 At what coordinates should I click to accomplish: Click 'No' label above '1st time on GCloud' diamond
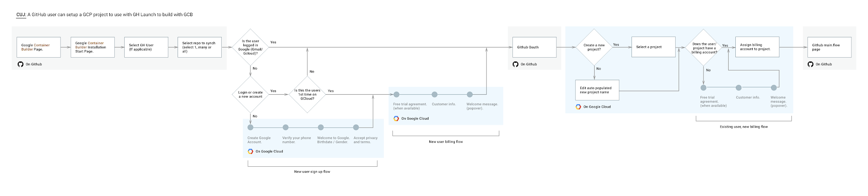(312, 72)
